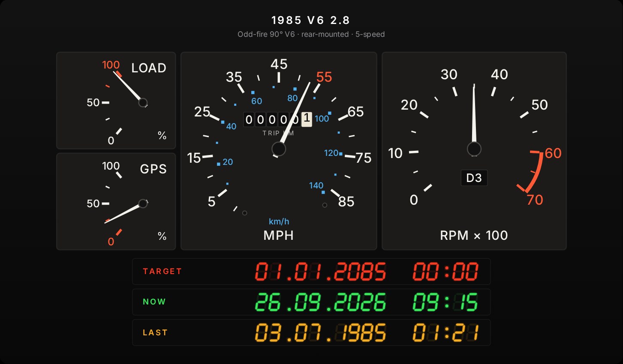Click the blue 20 km/h marking

tap(228, 162)
